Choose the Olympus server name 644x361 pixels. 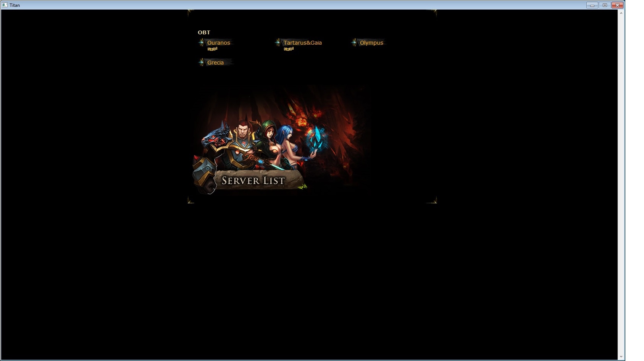[x=371, y=43]
